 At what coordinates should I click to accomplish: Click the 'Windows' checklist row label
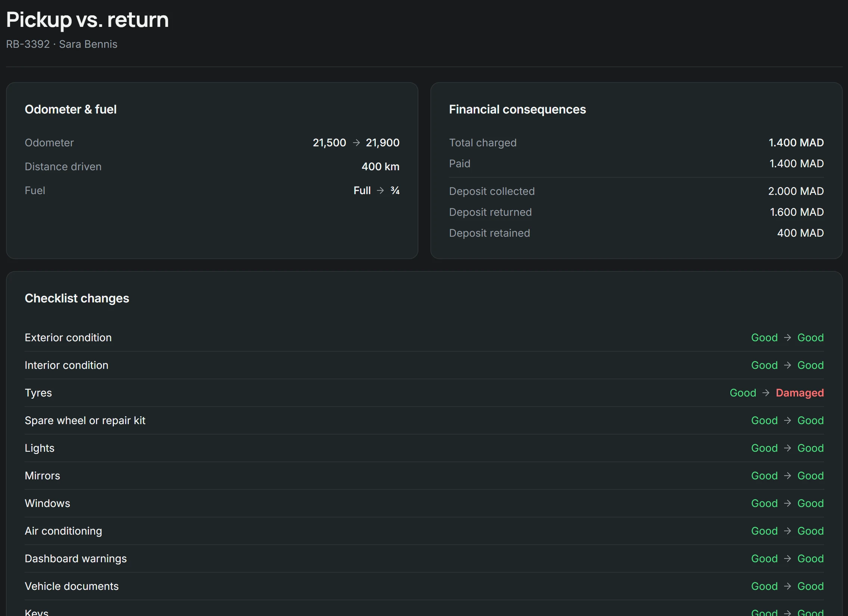[x=47, y=504]
